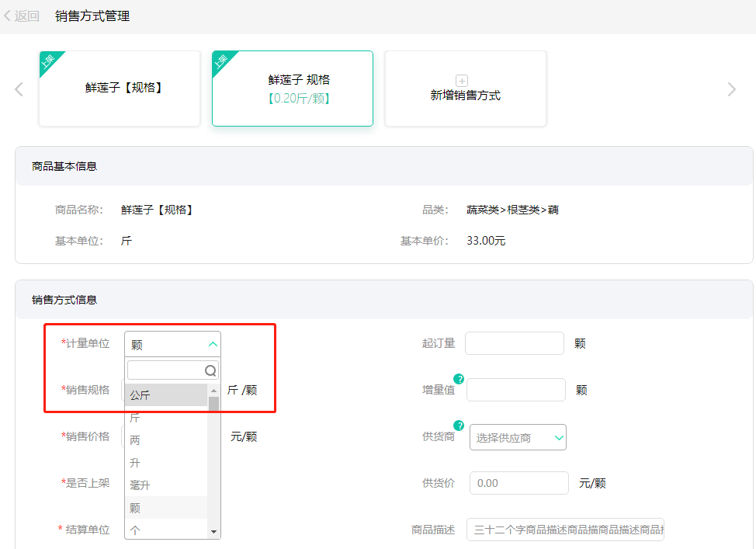Click the 供货价 input field
The width and height of the screenshot is (756, 549).
point(518,482)
